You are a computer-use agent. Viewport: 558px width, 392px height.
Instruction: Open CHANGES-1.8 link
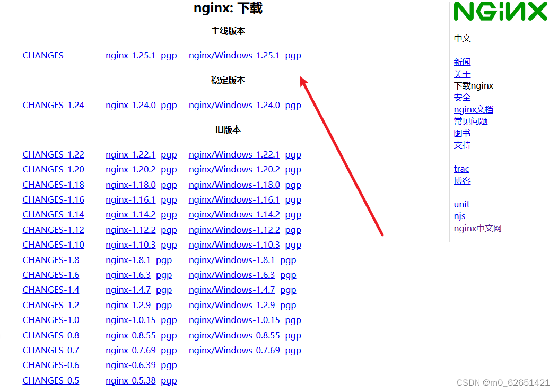[51, 260]
